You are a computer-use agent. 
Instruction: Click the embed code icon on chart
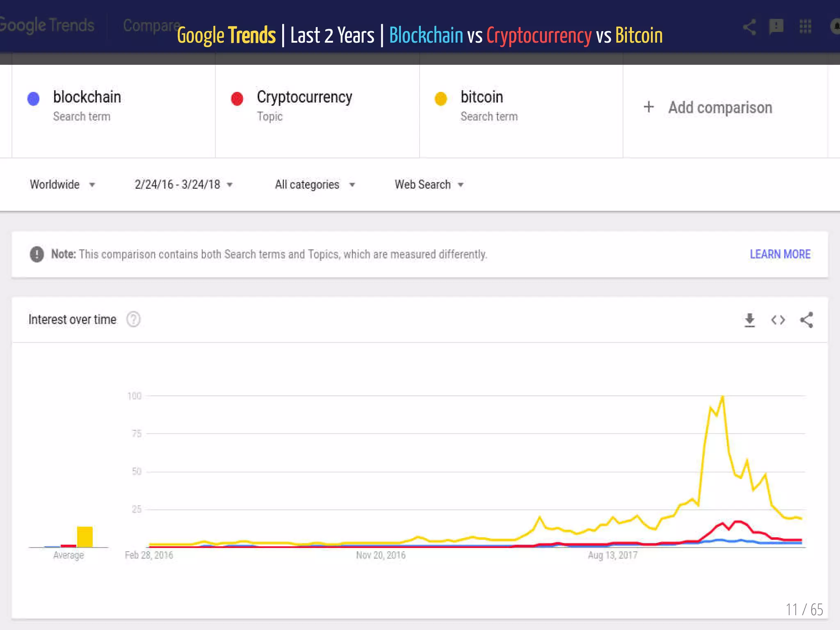tap(778, 320)
